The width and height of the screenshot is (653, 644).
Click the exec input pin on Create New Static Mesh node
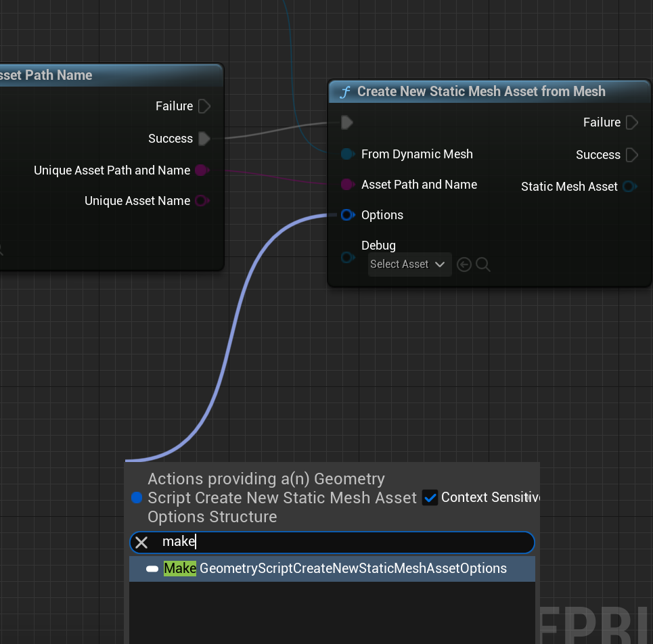pyautogui.click(x=347, y=122)
